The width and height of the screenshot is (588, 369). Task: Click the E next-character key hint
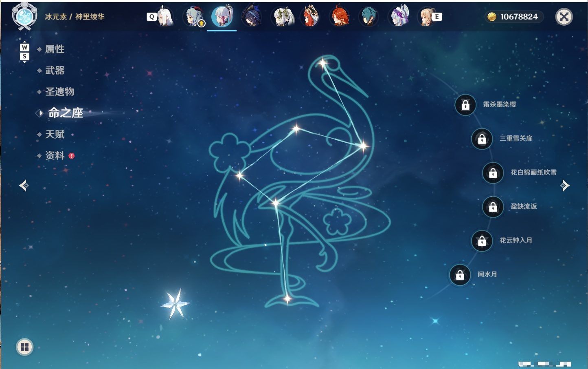(x=437, y=17)
